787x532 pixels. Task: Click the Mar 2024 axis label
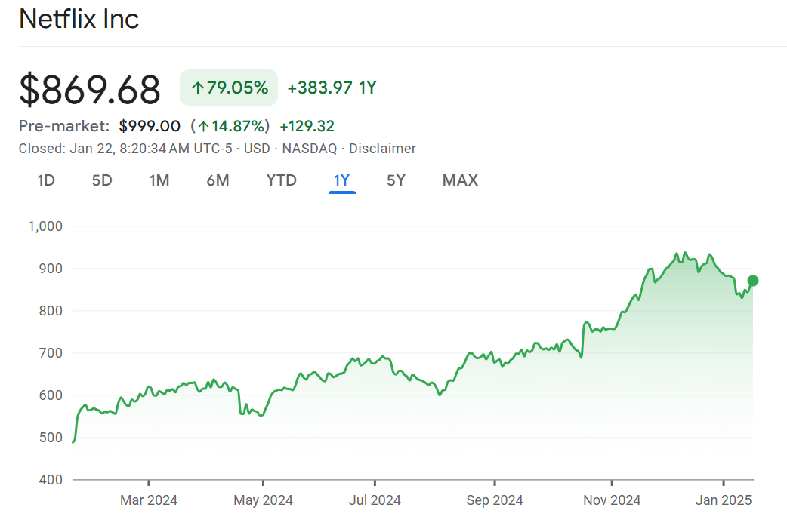(x=149, y=500)
